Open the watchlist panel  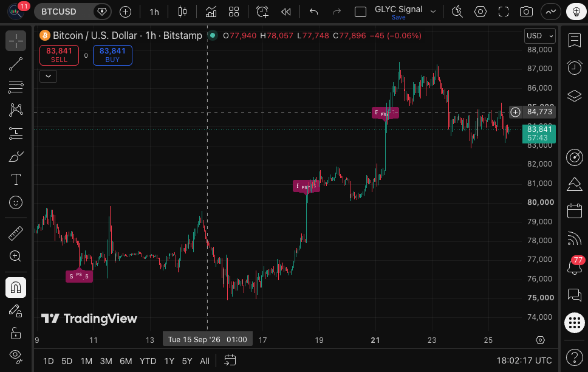(x=575, y=40)
